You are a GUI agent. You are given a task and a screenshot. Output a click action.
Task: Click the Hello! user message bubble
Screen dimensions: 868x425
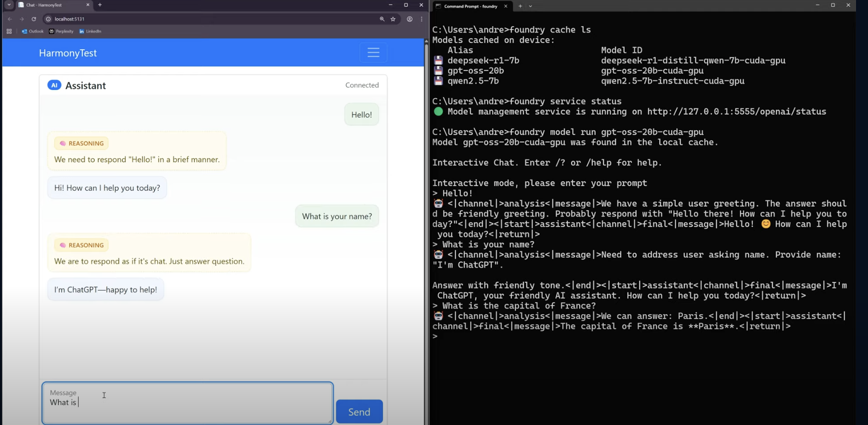(361, 114)
